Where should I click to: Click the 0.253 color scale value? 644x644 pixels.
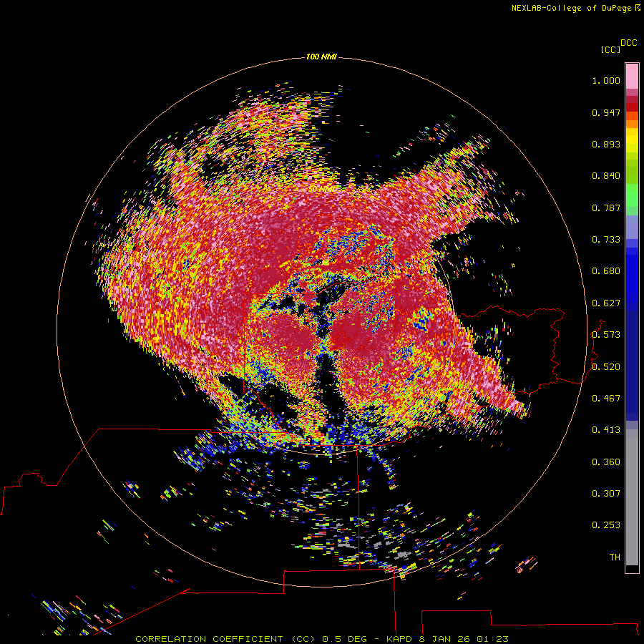pyautogui.click(x=606, y=525)
